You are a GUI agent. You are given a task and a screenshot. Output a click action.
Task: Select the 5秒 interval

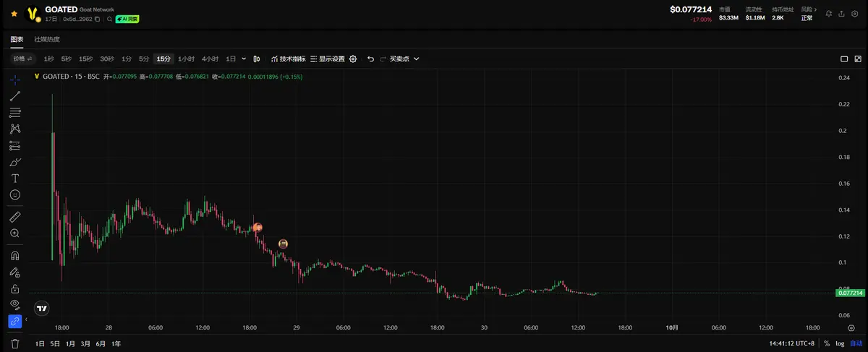click(67, 59)
